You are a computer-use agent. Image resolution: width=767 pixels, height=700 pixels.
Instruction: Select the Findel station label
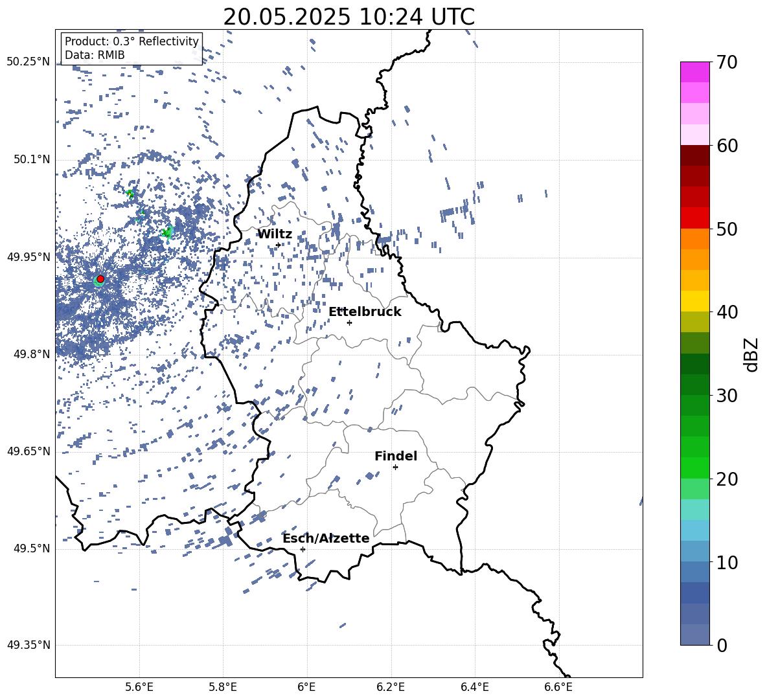coord(396,456)
